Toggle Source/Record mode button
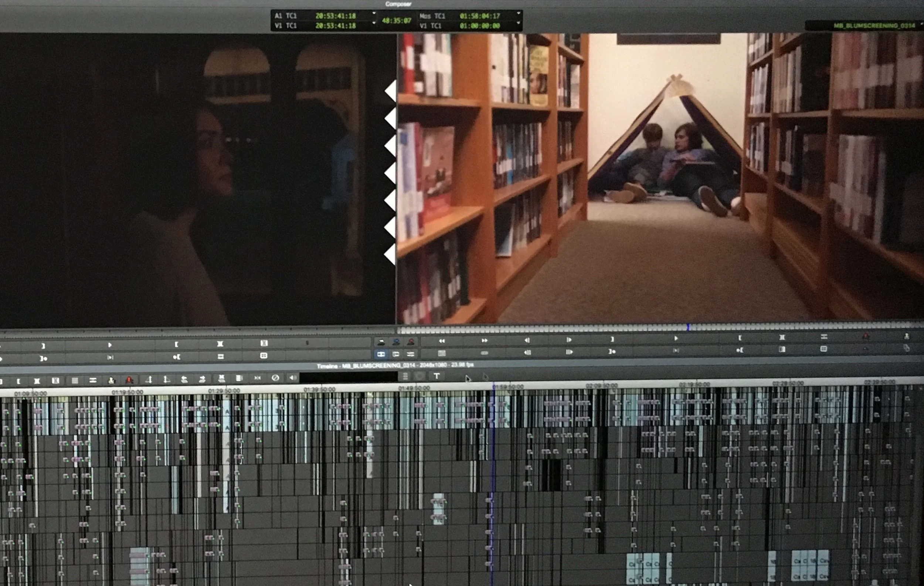The image size is (924, 586). click(x=381, y=354)
